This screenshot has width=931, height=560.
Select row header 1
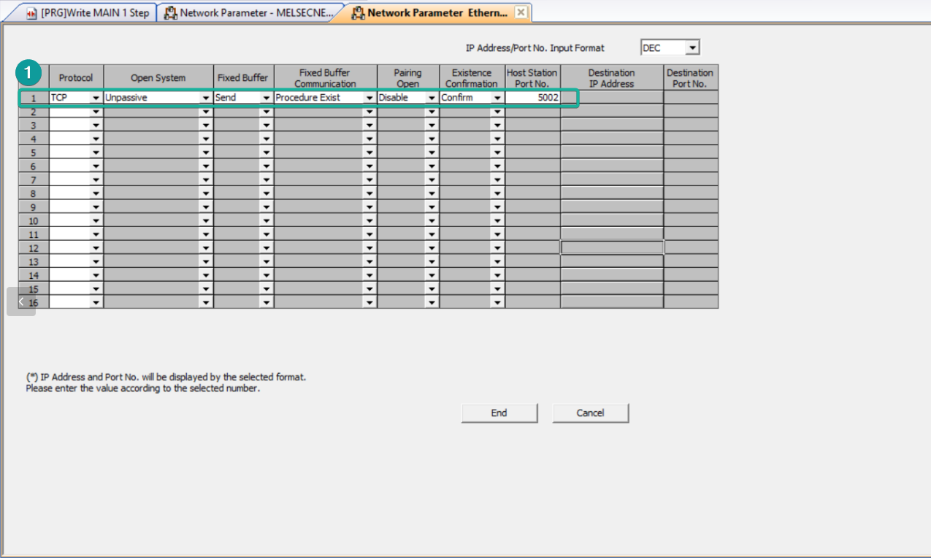click(34, 98)
